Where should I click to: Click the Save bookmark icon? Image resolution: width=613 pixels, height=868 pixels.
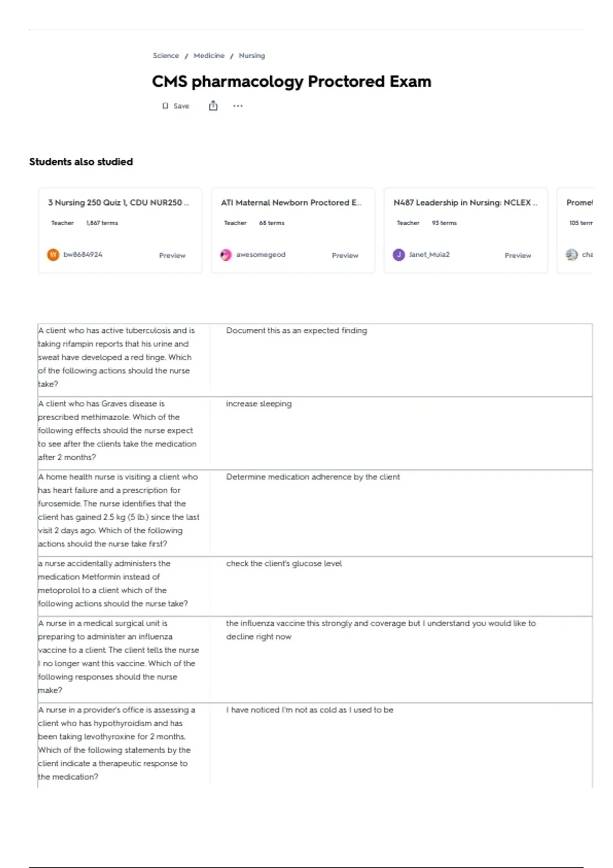click(165, 106)
